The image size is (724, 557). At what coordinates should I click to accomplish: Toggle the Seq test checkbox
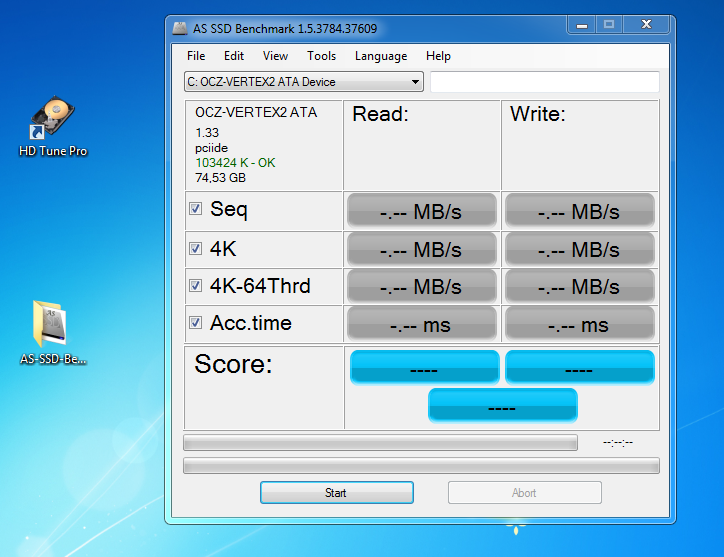(x=195, y=209)
